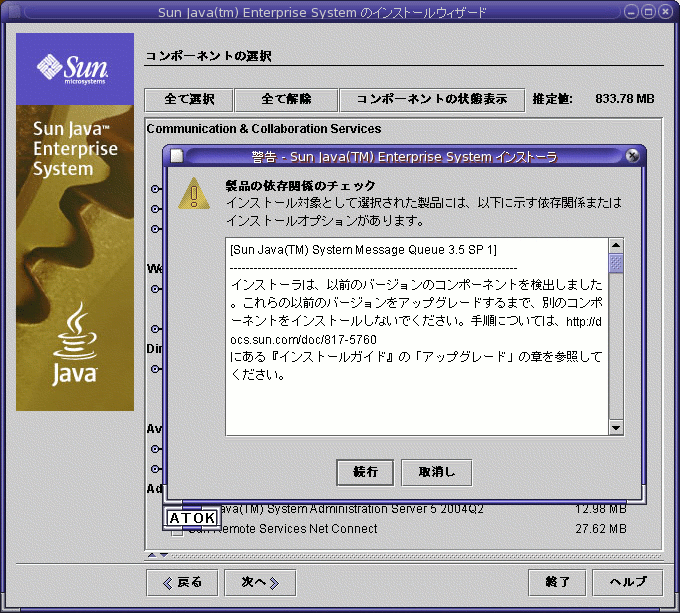The height and width of the screenshot is (613, 680).
Task: Click the 終了 (Exit) button
Action: click(x=557, y=583)
